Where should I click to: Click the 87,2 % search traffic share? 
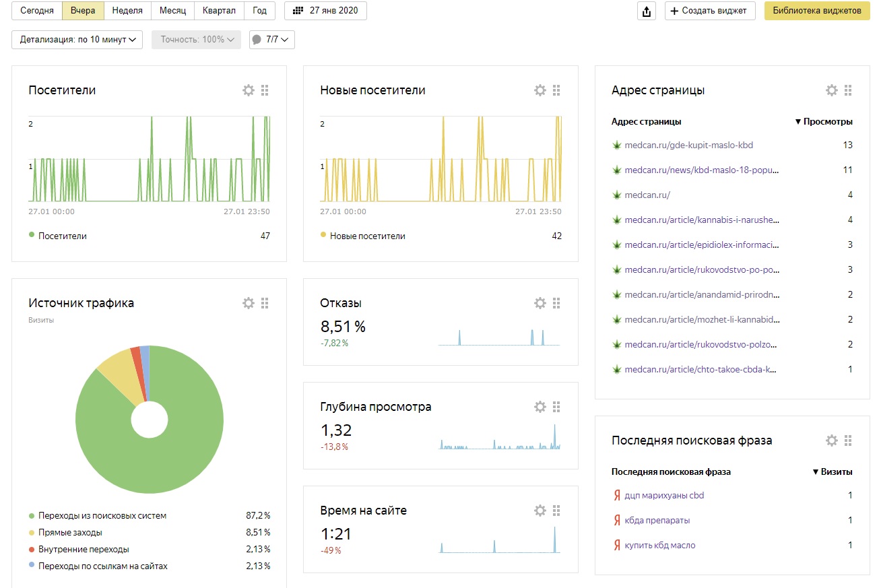tap(258, 515)
